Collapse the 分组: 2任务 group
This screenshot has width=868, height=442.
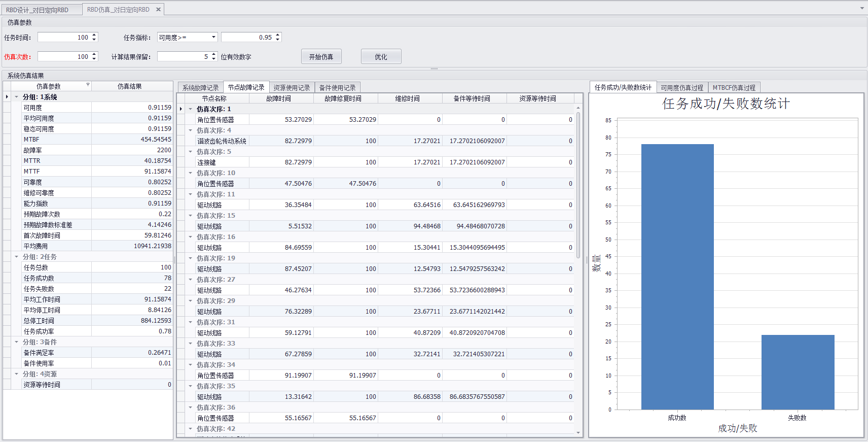click(x=17, y=257)
